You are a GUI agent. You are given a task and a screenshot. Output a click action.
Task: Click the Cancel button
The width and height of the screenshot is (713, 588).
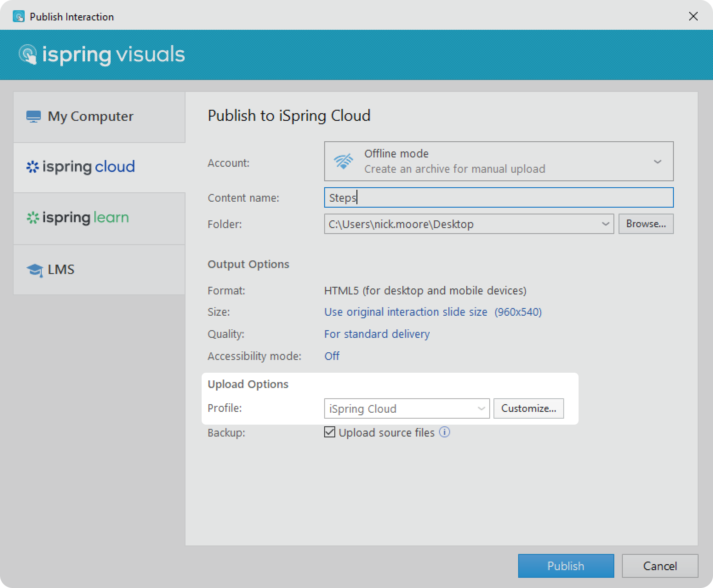660,566
